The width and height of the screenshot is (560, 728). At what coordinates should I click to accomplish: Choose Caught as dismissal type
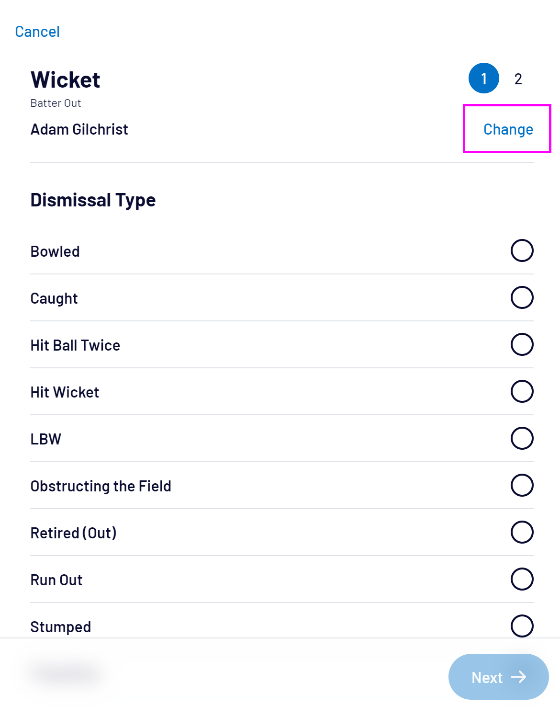(x=522, y=297)
